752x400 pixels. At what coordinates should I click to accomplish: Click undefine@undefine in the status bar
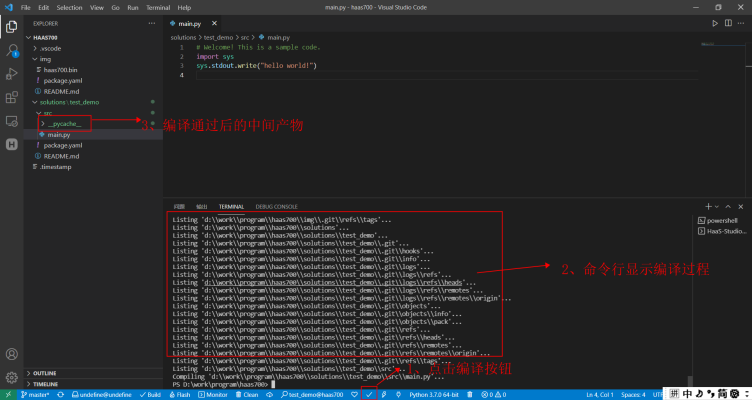click(102, 395)
